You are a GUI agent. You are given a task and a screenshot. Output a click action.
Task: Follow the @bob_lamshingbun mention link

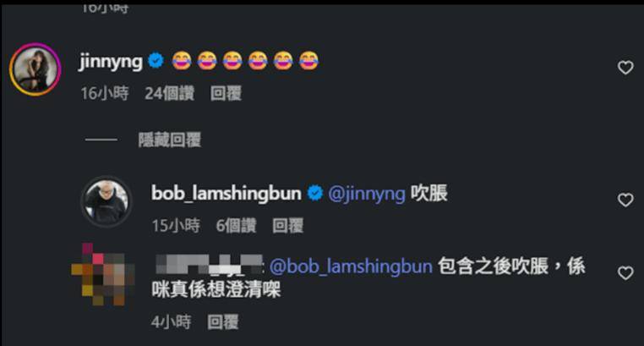[x=352, y=266]
